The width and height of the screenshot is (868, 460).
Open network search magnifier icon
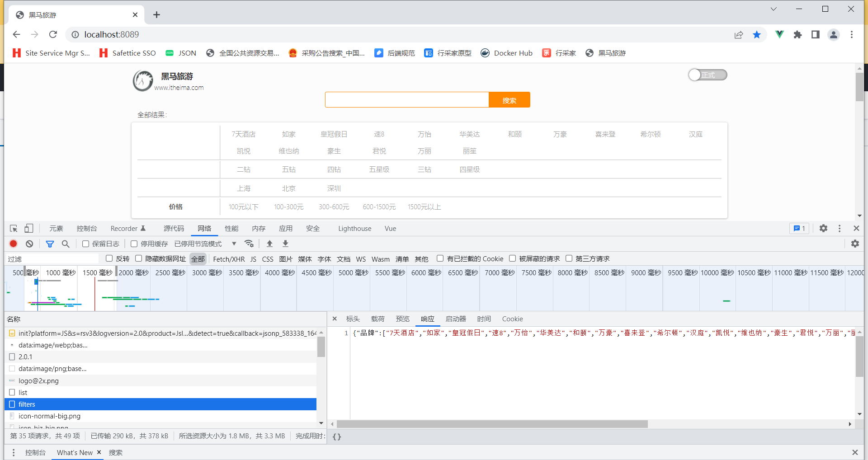66,244
